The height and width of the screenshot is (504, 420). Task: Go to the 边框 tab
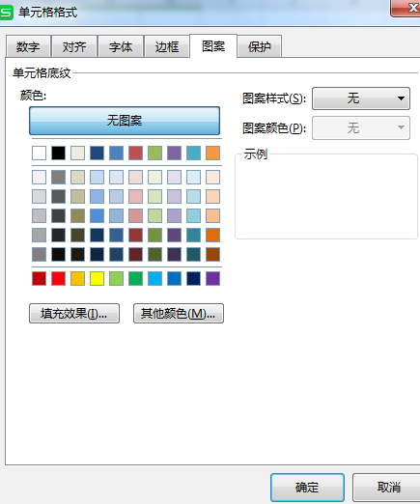pyautogui.click(x=167, y=47)
